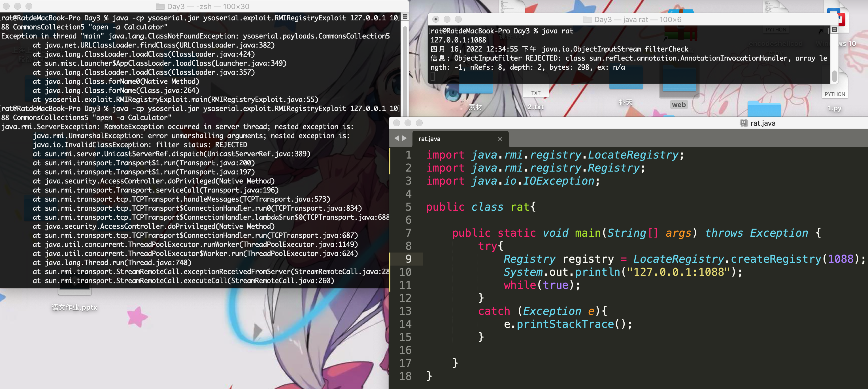868x389 pixels.
Task: Click the zsh terminal split-pane icon
Action: pos(405,16)
